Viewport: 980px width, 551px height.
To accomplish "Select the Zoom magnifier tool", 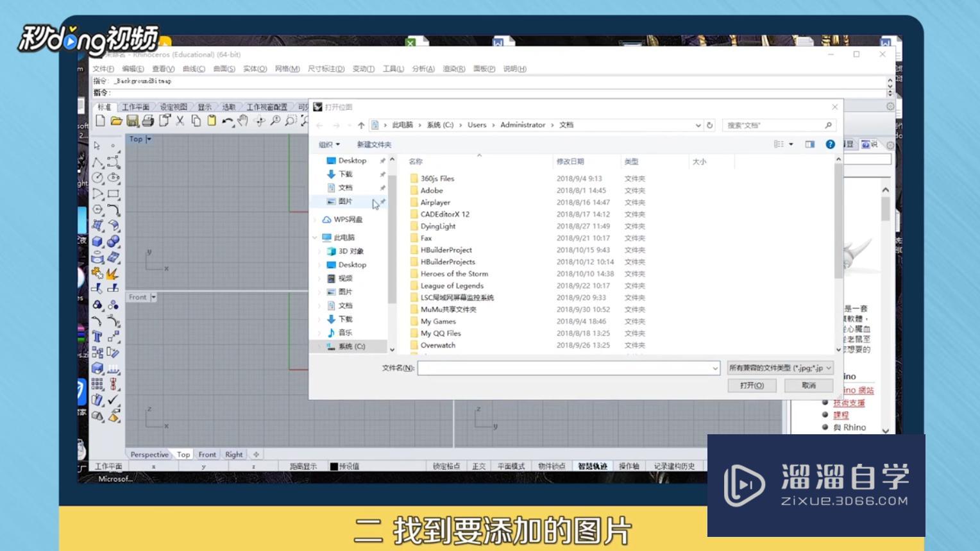I will click(x=275, y=121).
